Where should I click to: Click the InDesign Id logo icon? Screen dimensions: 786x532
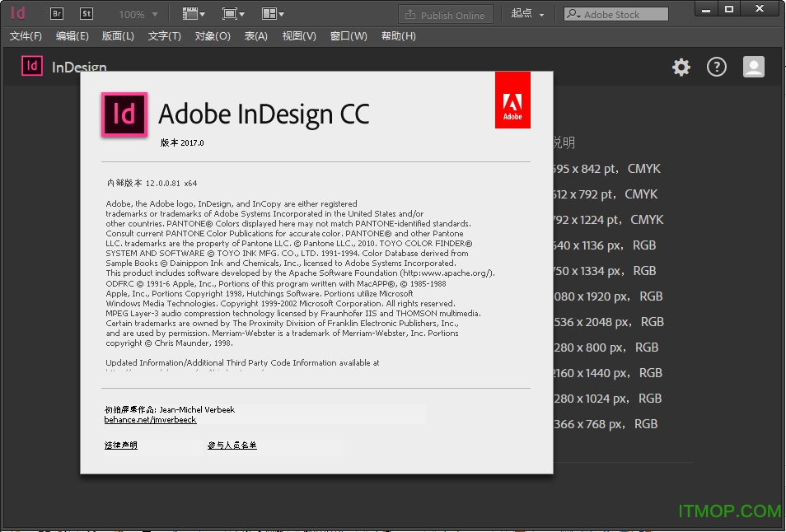(18, 13)
